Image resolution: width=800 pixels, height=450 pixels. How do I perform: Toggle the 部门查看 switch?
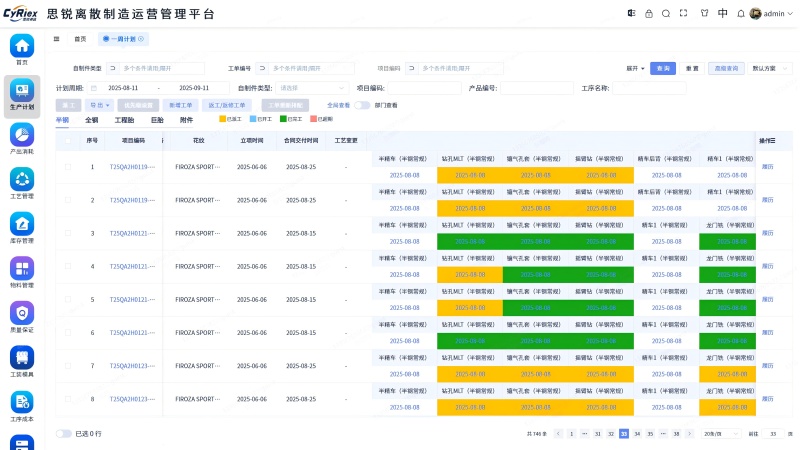click(362, 105)
